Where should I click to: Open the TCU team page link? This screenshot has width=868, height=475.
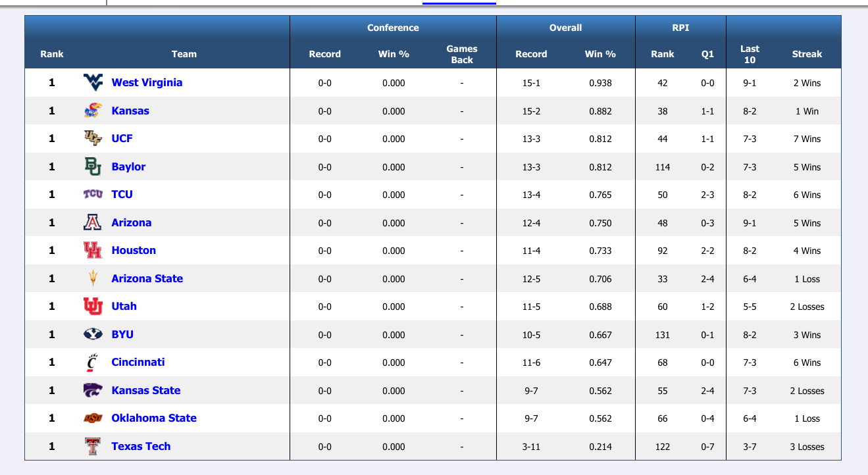(x=122, y=195)
